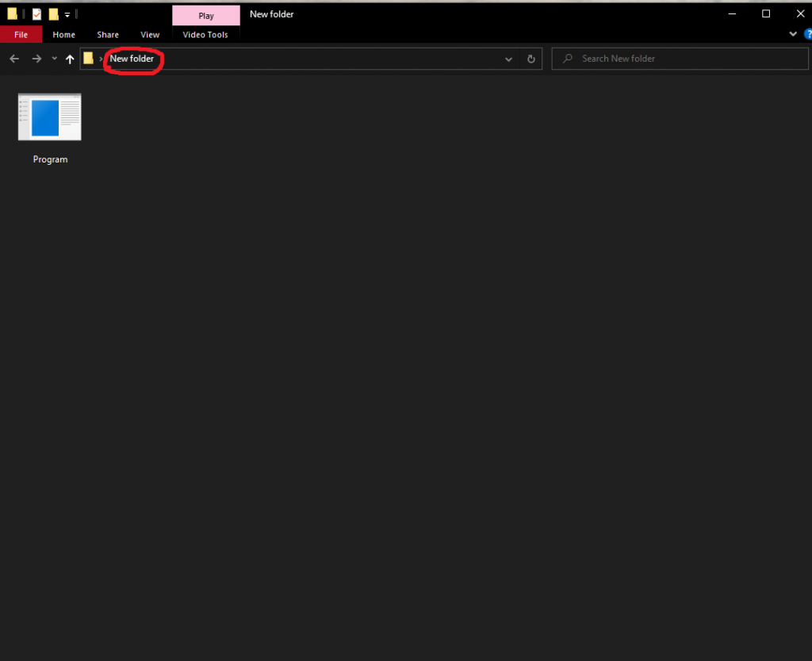The image size is (812, 661).
Task: Open the File menu
Action: 21,34
